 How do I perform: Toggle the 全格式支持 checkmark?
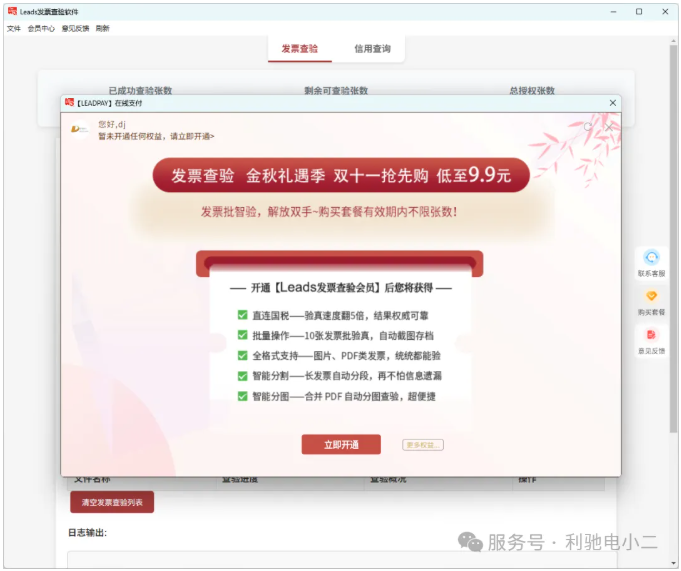coord(242,356)
